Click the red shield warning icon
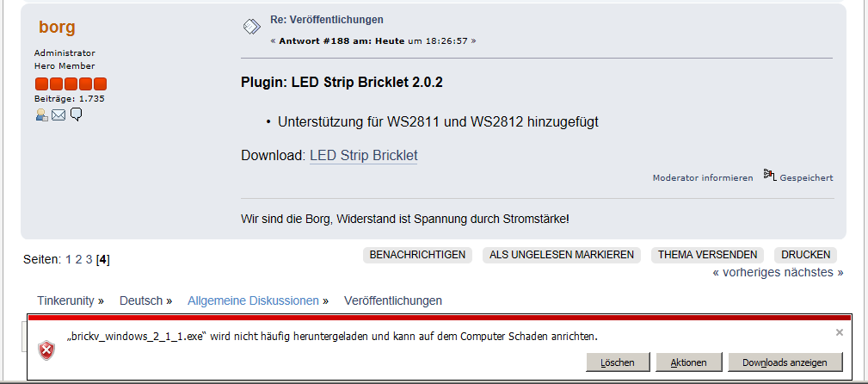The width and height of the screenshot is (868, 384). 46,350
